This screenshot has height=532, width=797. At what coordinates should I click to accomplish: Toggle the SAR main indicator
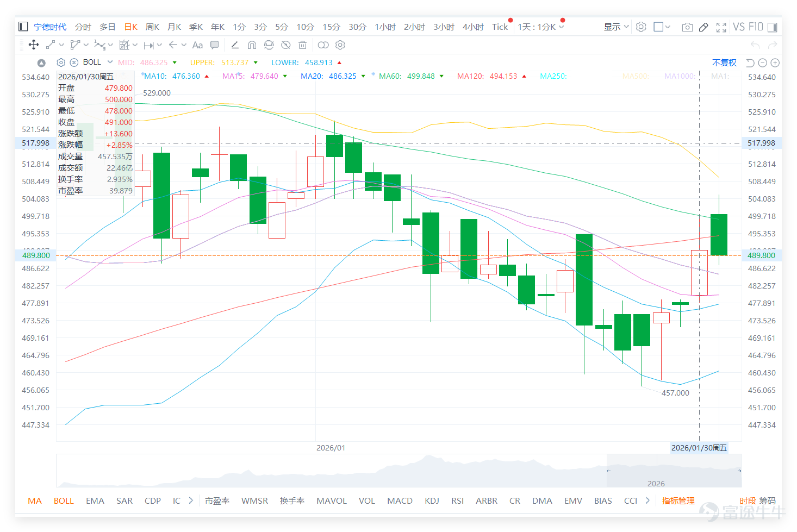pyautogui.click(x=124, y=500)
